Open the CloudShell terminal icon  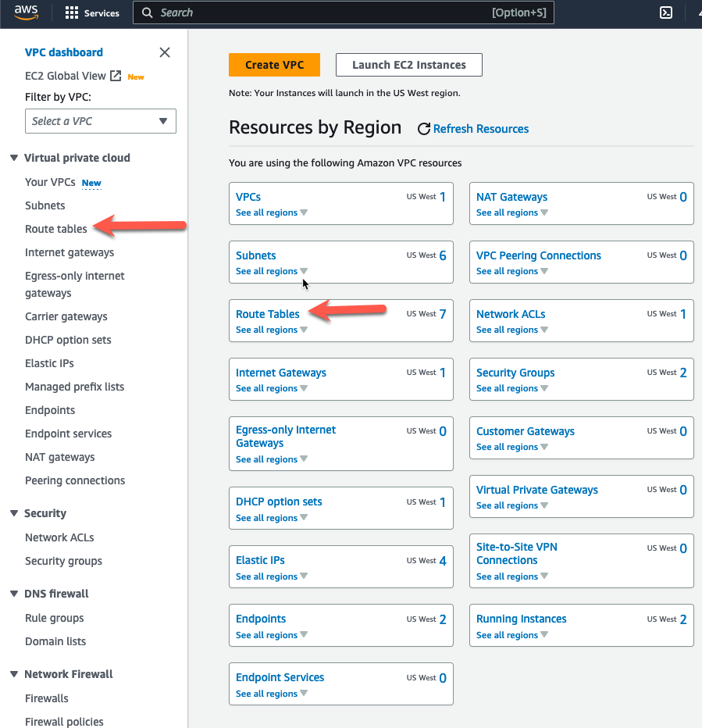pos(666,12)
